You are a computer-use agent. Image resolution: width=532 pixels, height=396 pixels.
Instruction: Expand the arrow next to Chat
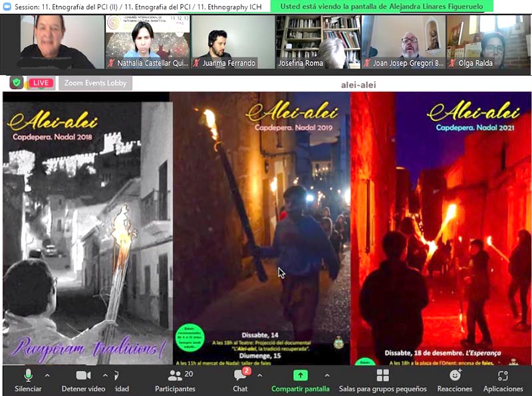(260, 375)
